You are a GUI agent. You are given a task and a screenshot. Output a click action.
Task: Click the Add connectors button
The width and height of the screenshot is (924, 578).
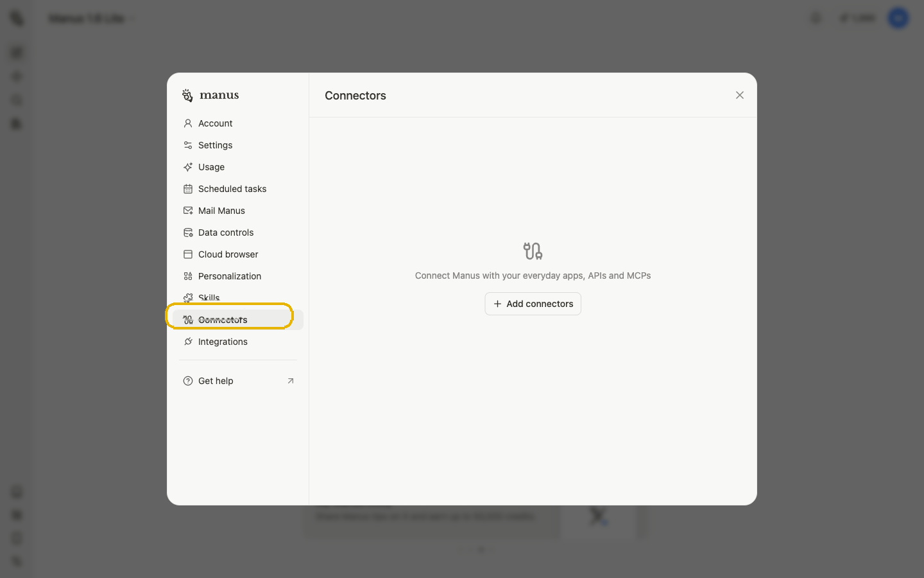tap(533, 303)
